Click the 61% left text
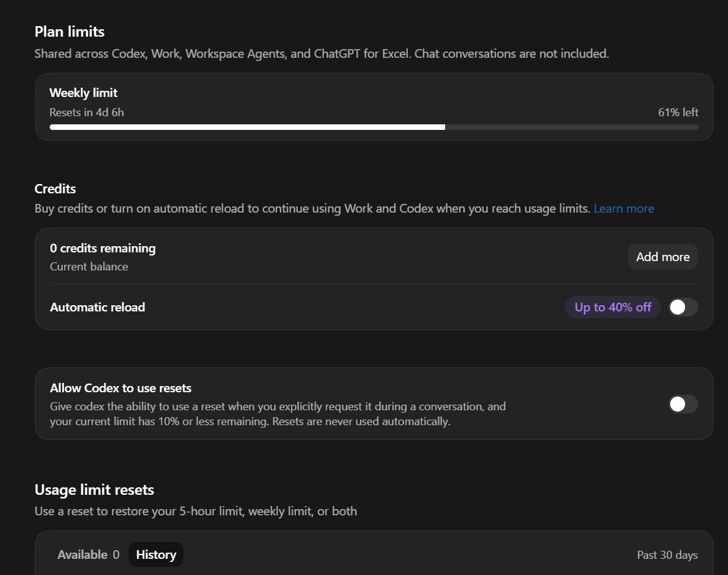This screenshot has width=728, height=575. tap(678, 113)
